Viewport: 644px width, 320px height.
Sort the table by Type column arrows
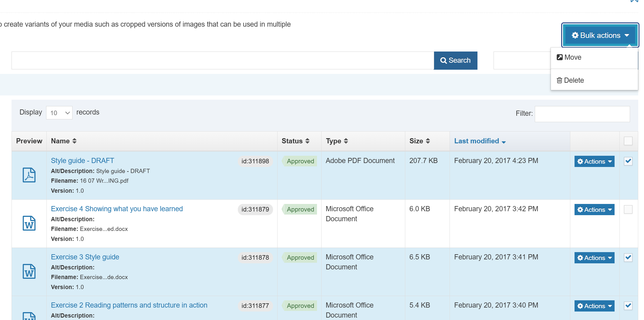coord(346,141)
